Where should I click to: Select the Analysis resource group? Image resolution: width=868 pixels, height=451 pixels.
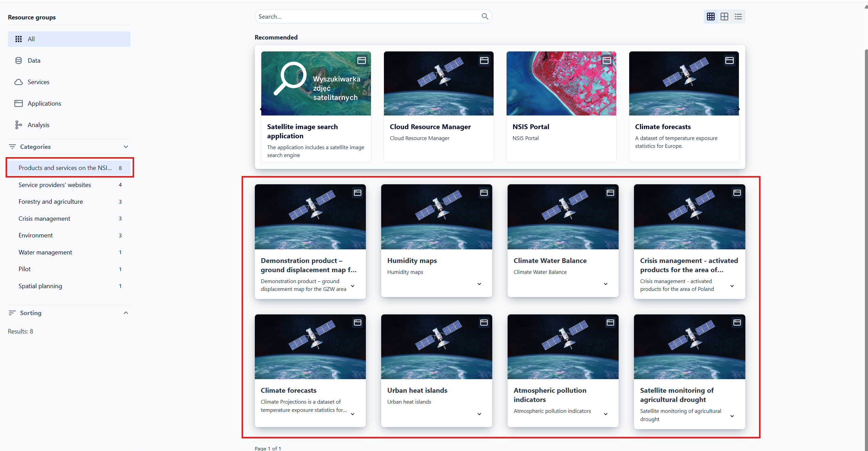tap(69, 125)
